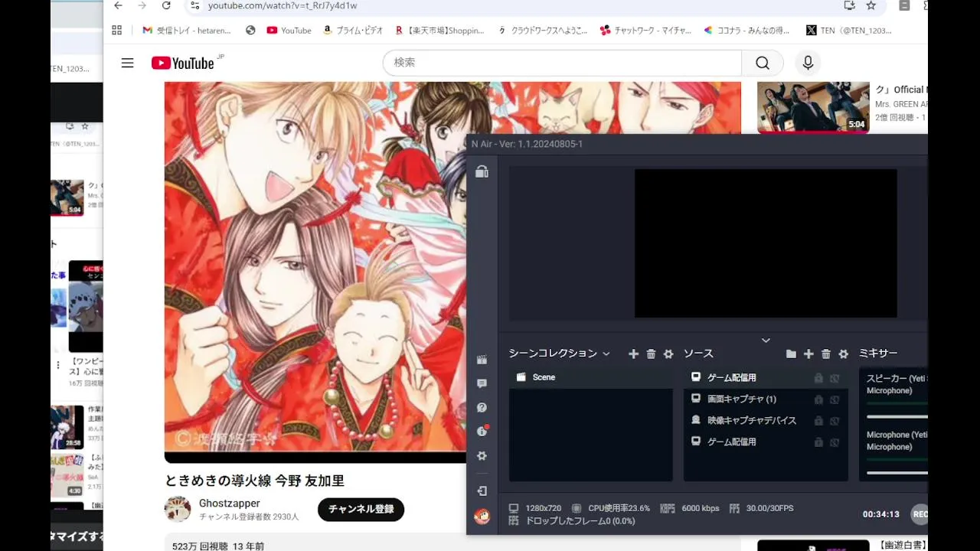Toggle visibility of 画面キャプチャ (1) source

tap(835, 399)
